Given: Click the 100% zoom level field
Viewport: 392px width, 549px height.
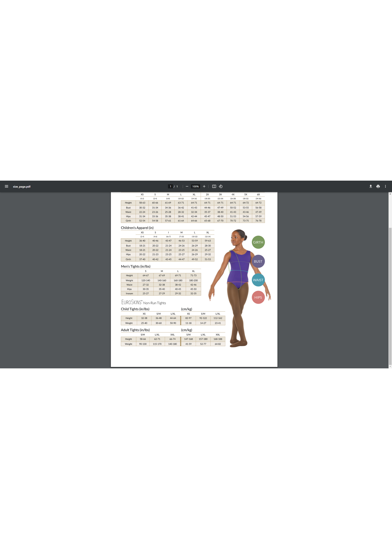Looking at the screenshot, I should point(195,186).
